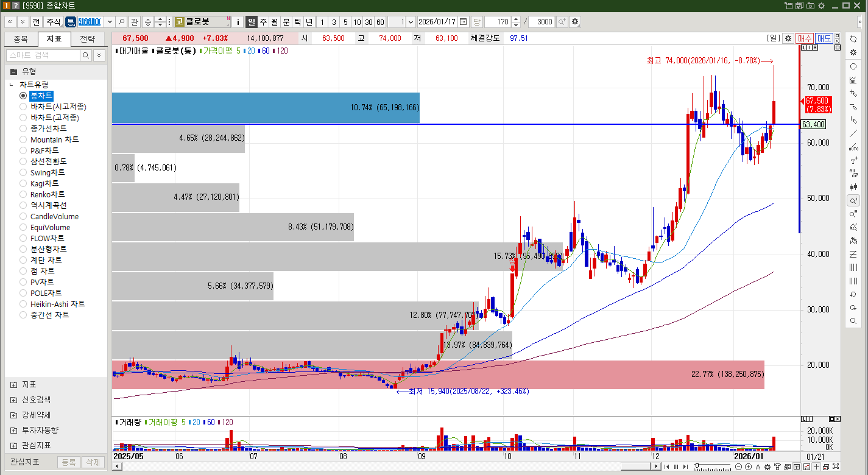Select 봉차트 chart type
This screenshot has height=475, width=868.
pyautogui.click(x=41, y=96)
